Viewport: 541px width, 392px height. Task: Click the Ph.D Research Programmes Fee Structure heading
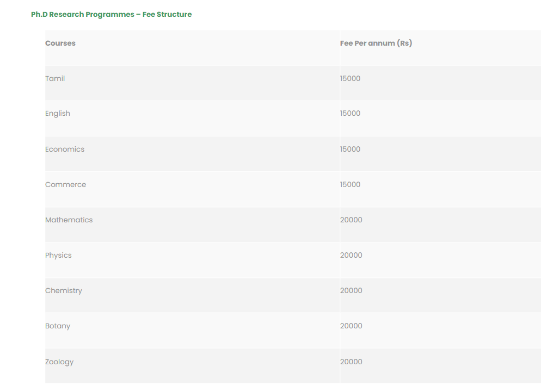coord(111,15)
